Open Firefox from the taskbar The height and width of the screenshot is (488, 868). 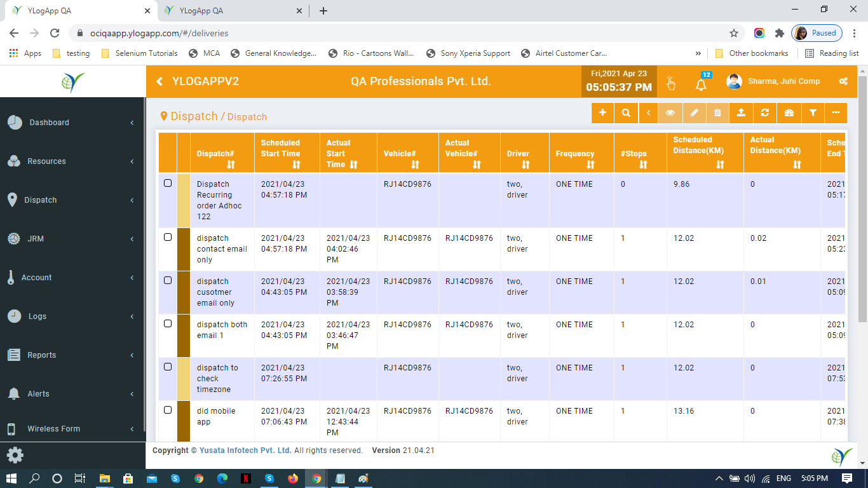[292, 478]
